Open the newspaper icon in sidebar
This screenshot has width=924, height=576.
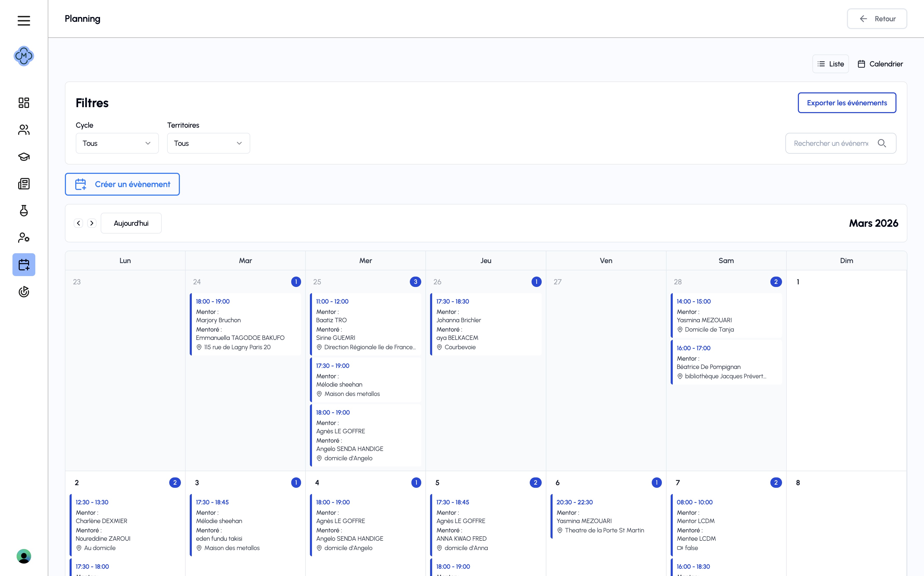pyautogui.click(x=24, y=184)
